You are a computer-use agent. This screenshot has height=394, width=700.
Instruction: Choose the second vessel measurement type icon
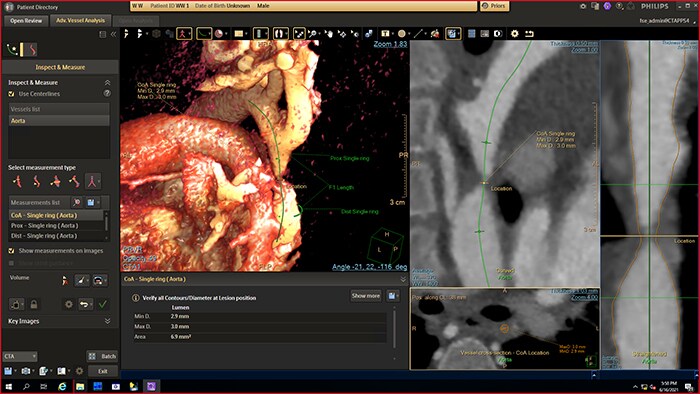[x=37, y=182]
